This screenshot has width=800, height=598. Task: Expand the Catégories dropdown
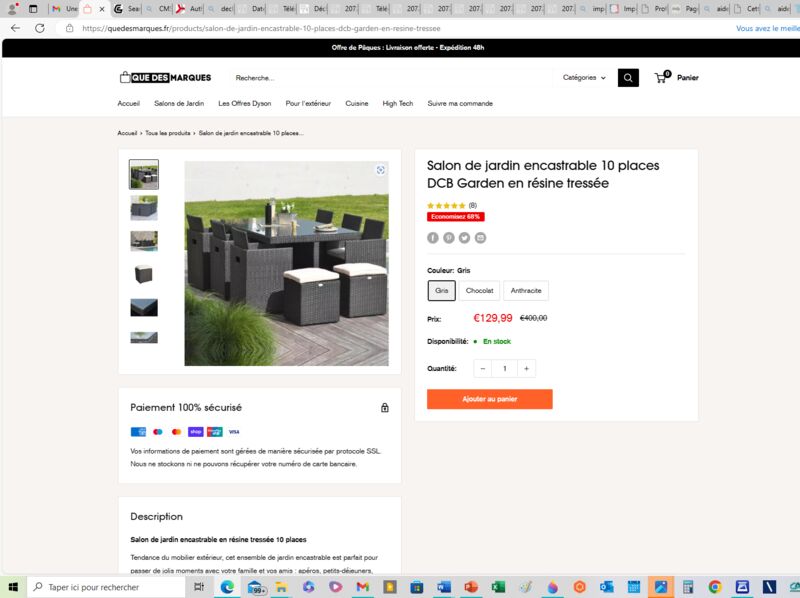[x=584, y=78]
